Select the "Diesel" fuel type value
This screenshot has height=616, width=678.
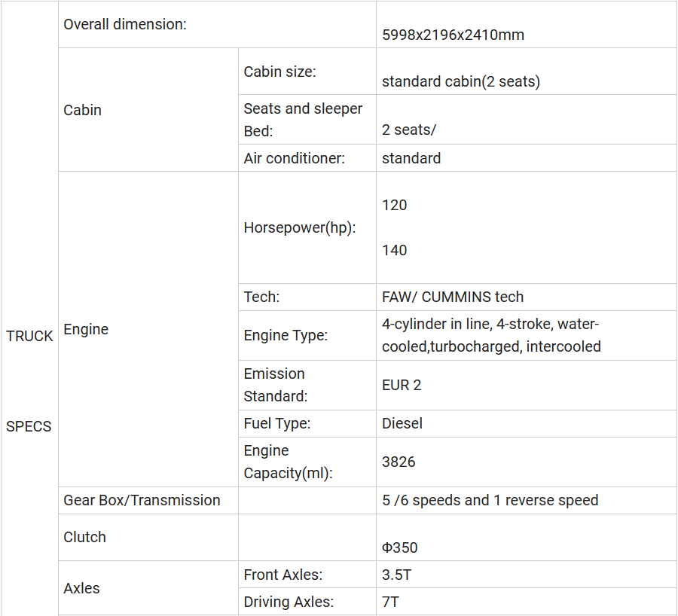pyautogui.click(x=402, y=423)
